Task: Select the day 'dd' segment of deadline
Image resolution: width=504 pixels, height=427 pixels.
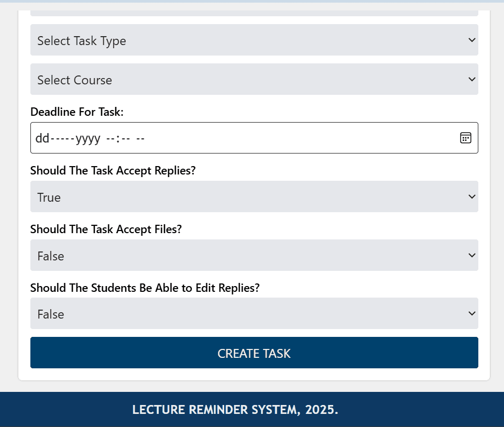Action: (x=42, y=138)
